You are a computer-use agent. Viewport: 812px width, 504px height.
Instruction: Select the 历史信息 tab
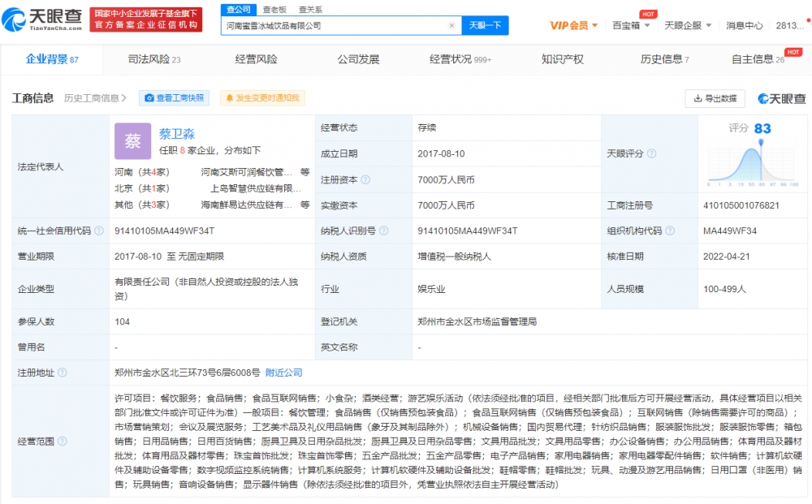664,59
